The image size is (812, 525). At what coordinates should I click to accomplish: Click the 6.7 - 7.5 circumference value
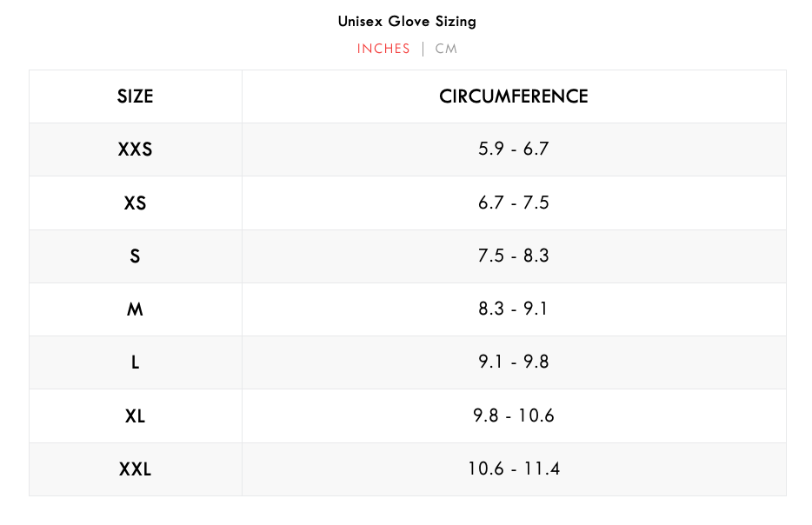click(x=513, y=203)
